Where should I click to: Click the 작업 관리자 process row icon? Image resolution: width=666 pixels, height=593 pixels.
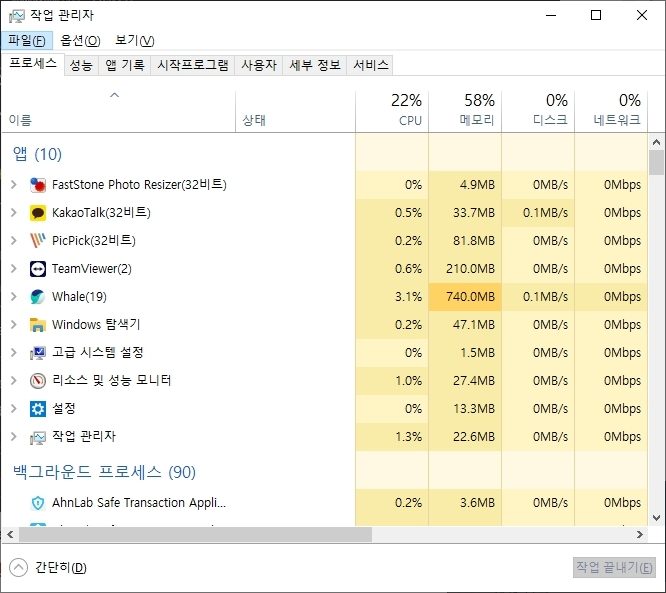[38, 437]
